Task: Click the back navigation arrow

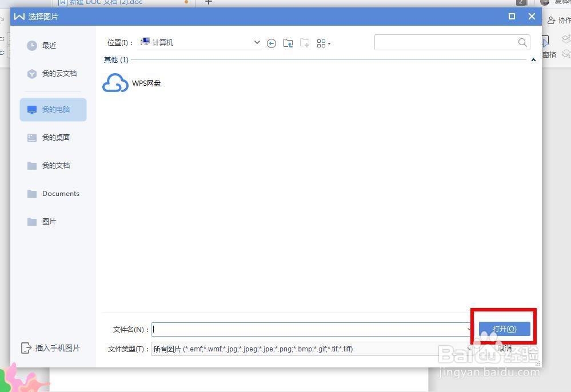Action: (271, 43)
